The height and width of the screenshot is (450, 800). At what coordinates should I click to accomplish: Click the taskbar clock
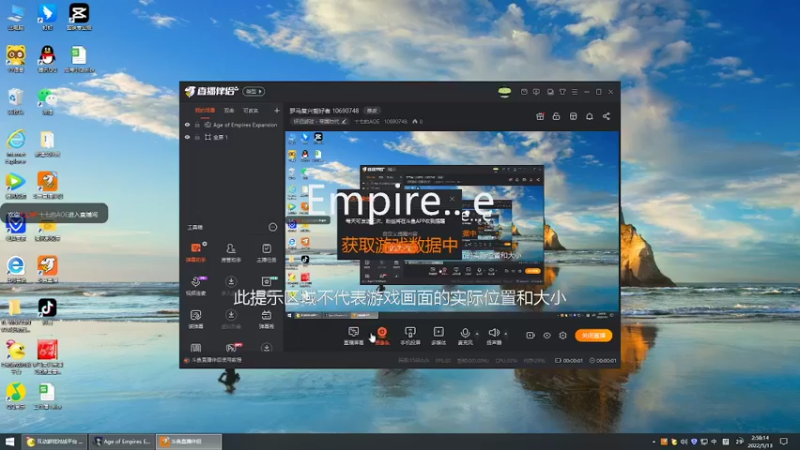(x=760, y=441)
